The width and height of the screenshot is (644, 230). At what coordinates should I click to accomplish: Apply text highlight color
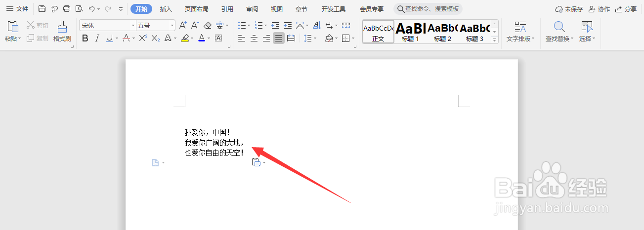click(x=185, y=38)
